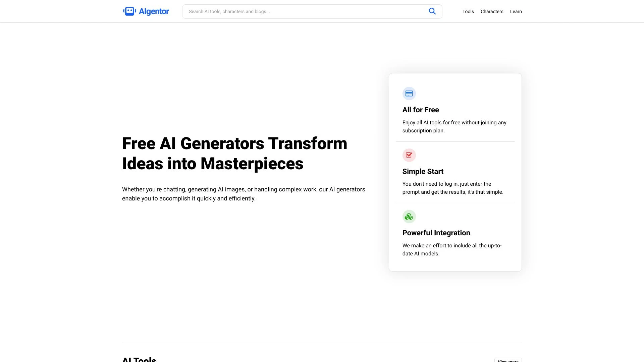Select the All for Free card heading
The width and height of the screenshot is (644, 362).
point(421,110)
